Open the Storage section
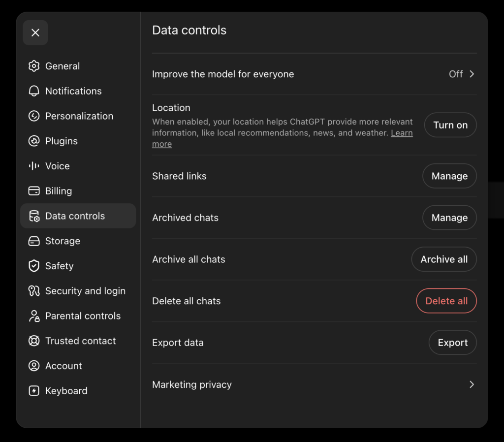504x442 pixels. (x=78, y=241)
